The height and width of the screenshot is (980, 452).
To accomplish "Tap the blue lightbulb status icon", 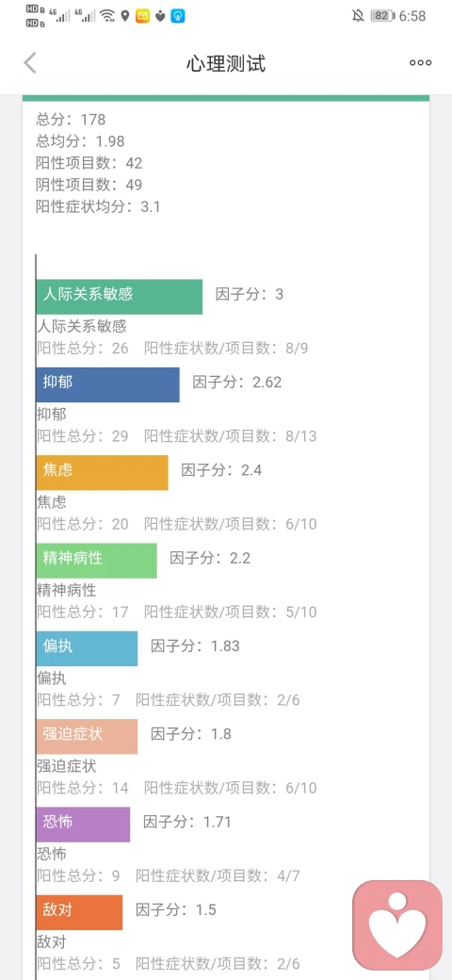I will pyautogui.click(x=178, y=16).
